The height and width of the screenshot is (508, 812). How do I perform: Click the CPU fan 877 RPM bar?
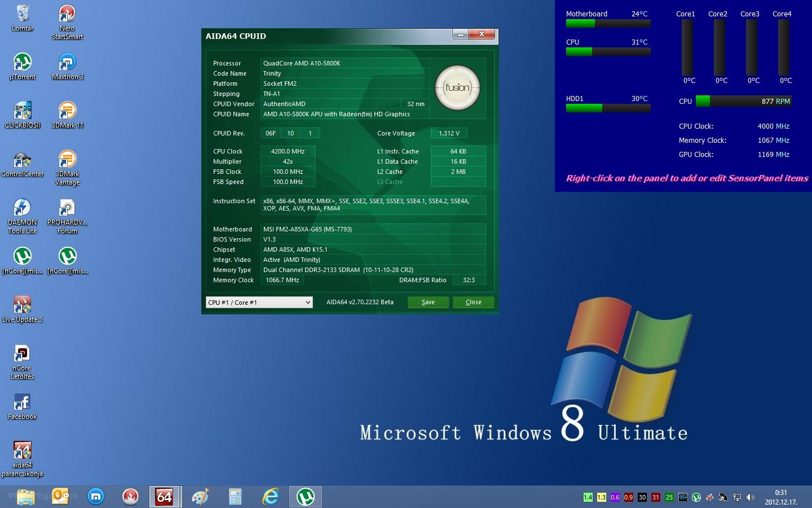tap(744, 102)
